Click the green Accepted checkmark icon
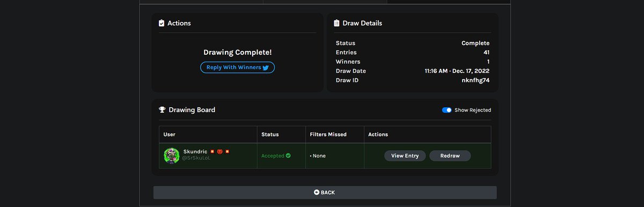The height and width of the screenshot is (207, 644). click(x=288, y=156)
